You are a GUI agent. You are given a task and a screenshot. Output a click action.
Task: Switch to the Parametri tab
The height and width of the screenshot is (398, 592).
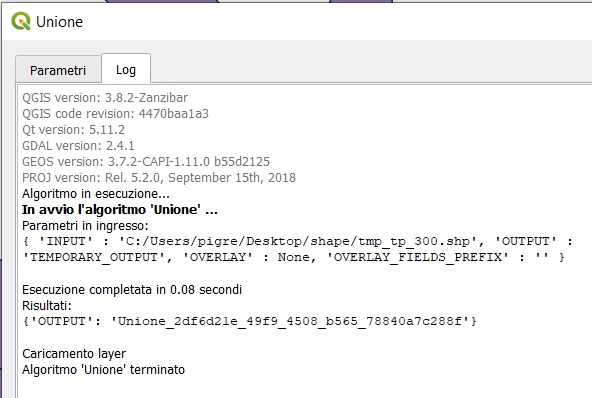pyautogui.click(x=58, y=70)
